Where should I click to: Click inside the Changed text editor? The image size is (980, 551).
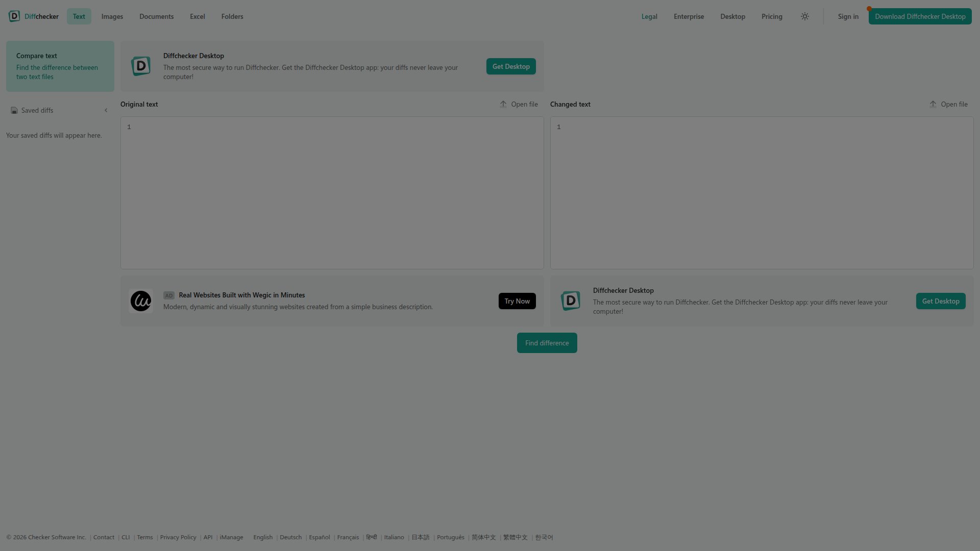[x=762, y=193]
